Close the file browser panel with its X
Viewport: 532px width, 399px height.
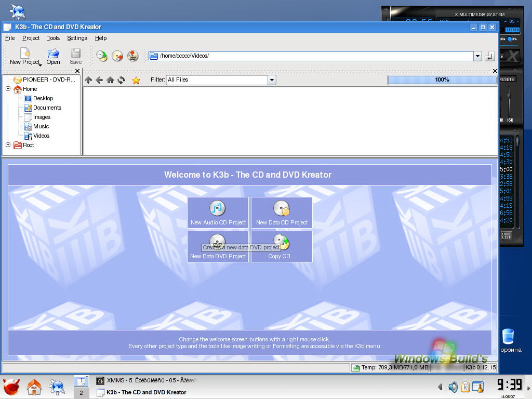pos(495,71)
